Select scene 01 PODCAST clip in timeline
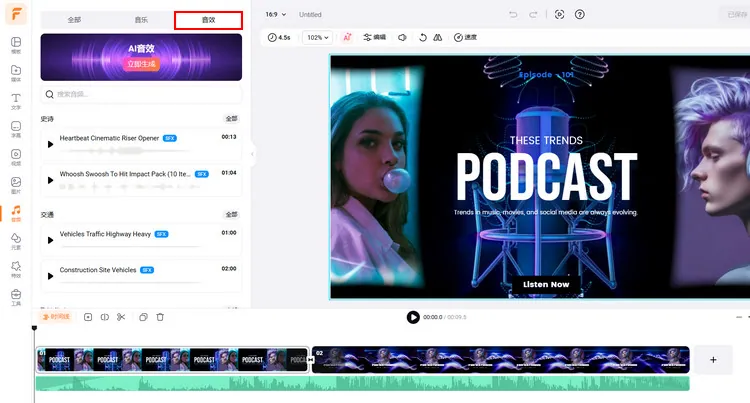Screen dimensions: 750x403 click(x=172, y=360)
